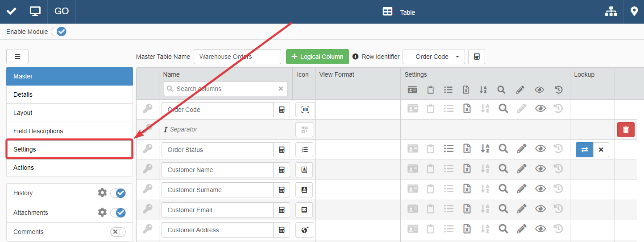This screenshot has width=644, height=242.
Task: Click the red delete button on Separator row
Action: click(626, 130)
